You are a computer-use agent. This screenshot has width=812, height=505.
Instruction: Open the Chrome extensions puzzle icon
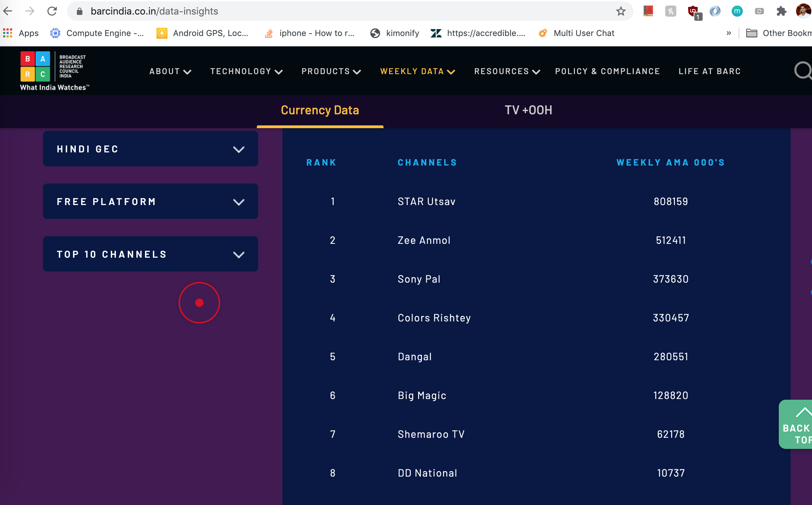781,11
